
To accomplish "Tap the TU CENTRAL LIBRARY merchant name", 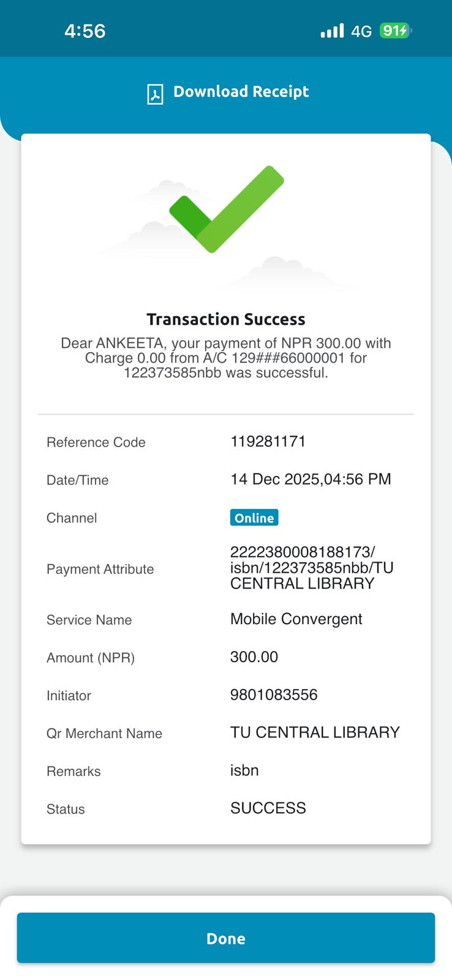I will 315,733.
